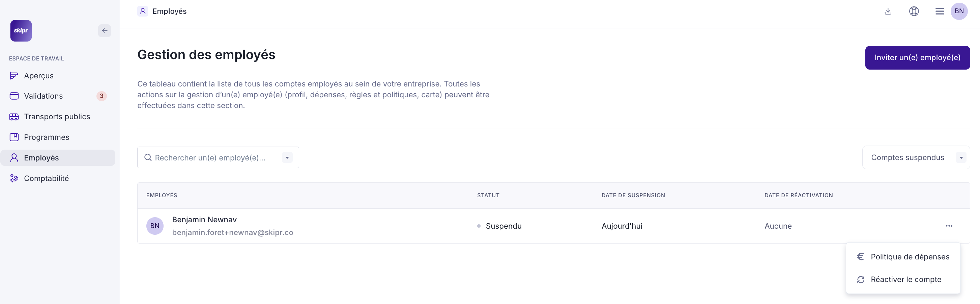This screenshot has height=304, width=980.
Task: Click the Transports publics bus icon
Action: [x=14, y=117]
